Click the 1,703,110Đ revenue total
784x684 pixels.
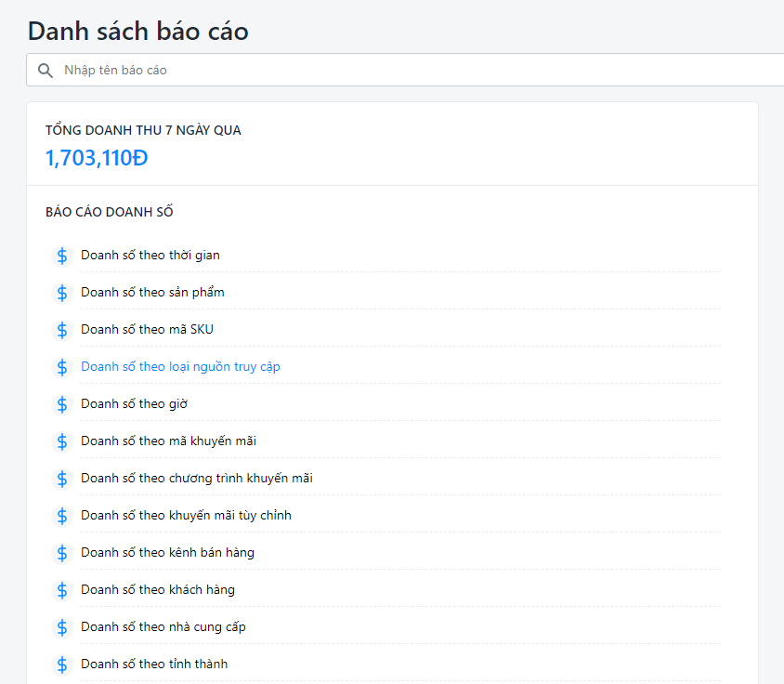pyautogui.click(x=97, y=158)
